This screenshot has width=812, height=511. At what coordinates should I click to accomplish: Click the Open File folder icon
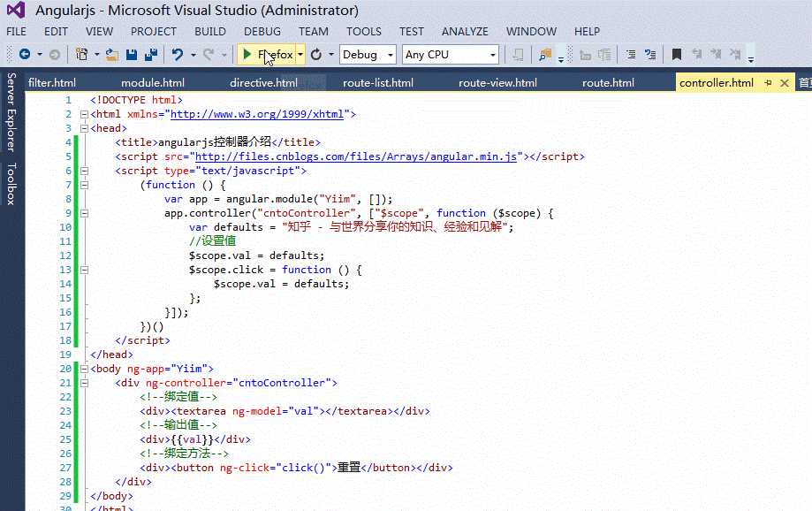[112, 55]
